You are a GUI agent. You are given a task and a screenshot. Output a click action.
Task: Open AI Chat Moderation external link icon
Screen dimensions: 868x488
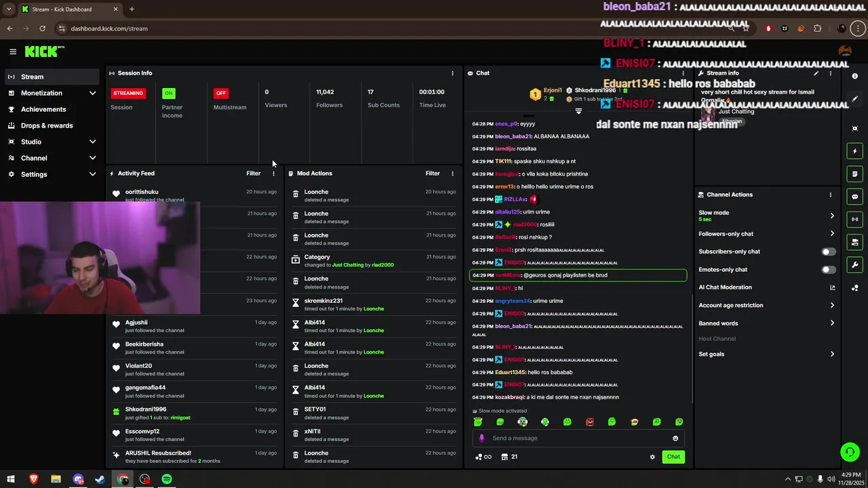click(x=832, y=287)
